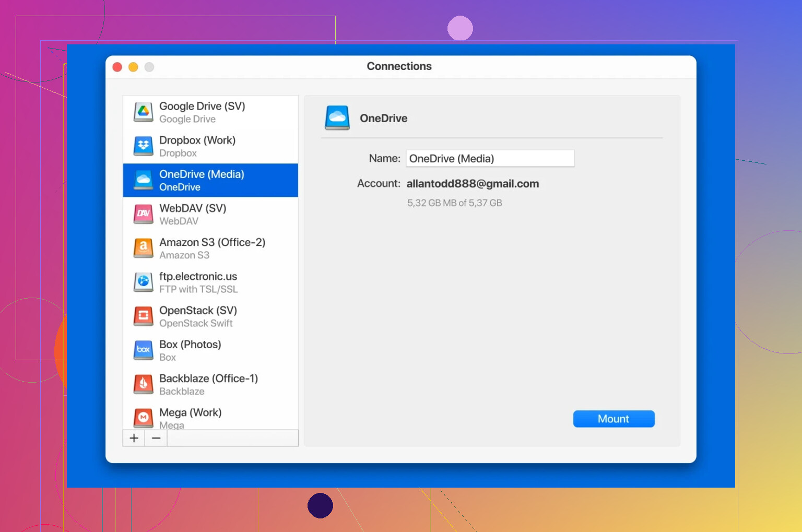Image resolution: width=802 pixels, height=532 pixels.
Task: Click the ftp.electronic.us globe drive icon
Action: click(x=143, y=282)
